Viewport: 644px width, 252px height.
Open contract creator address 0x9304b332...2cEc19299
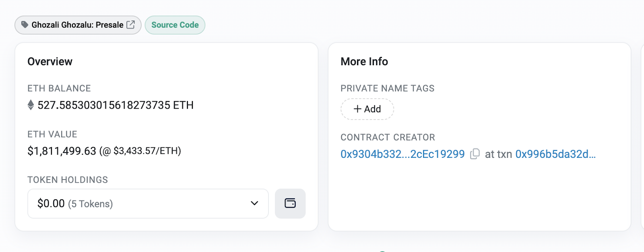[x=402, y=154]
